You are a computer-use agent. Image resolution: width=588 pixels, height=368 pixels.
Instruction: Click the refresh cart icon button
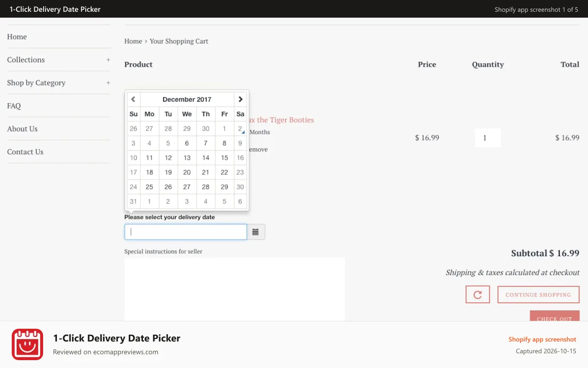coord(478,294)
